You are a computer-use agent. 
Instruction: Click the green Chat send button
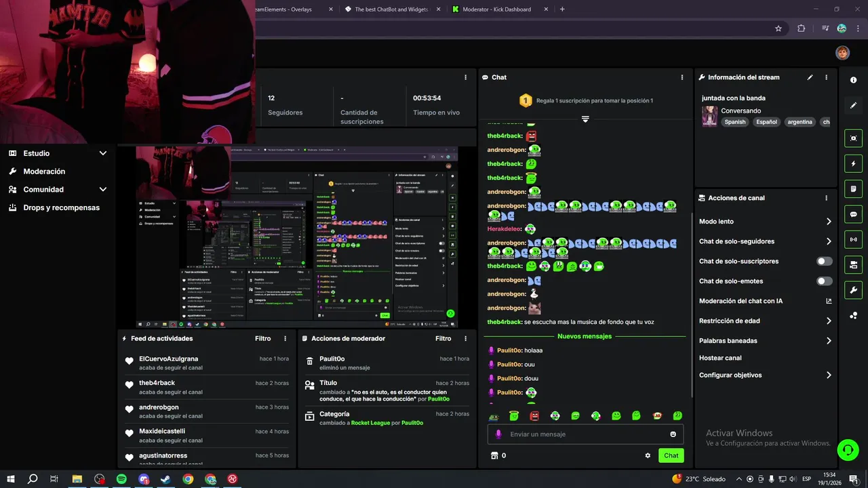(x=671, y=455)
